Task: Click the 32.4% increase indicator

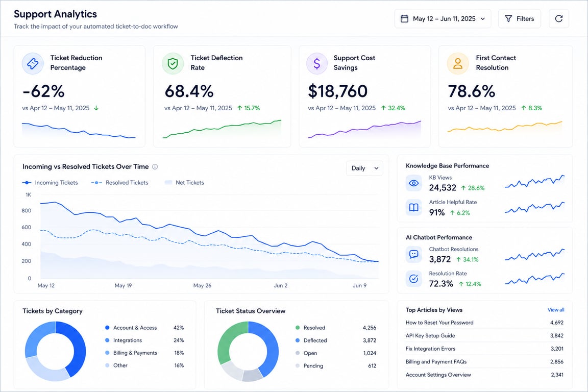Action: (393, 108)
